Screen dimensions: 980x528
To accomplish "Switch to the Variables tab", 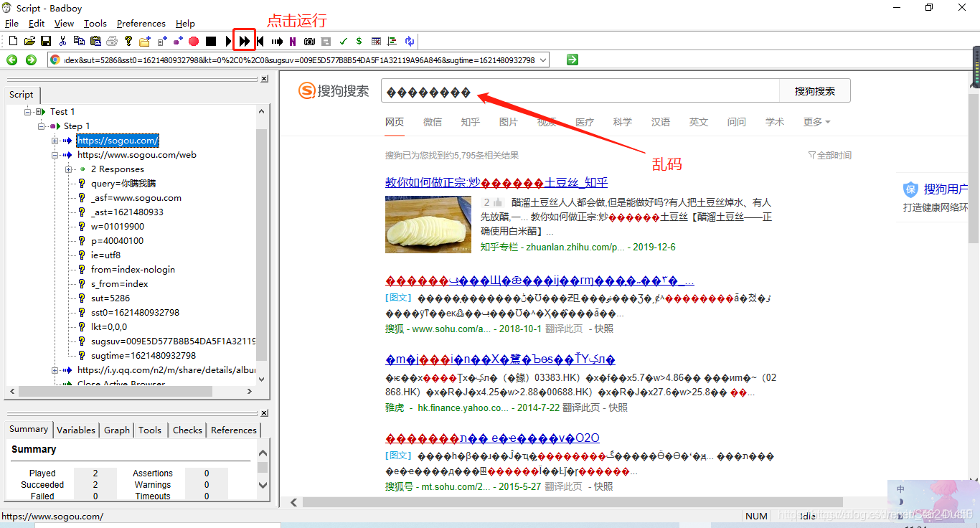I will click(76, 430).
